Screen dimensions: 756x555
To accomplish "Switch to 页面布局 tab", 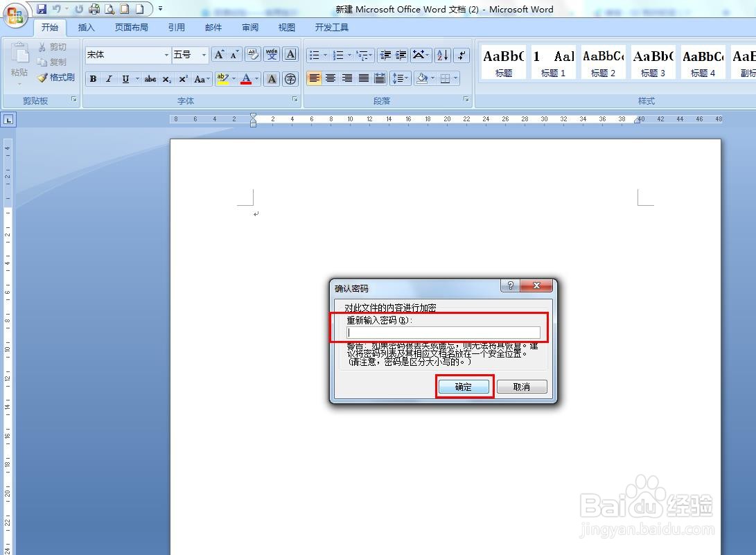I will pos(131,28).
